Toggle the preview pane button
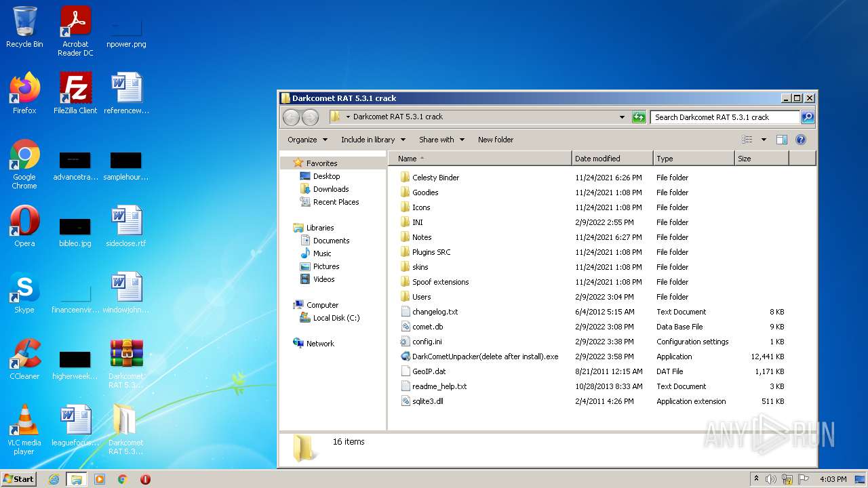This screenshot has height=488, width=868. click(x=781, y=140)
